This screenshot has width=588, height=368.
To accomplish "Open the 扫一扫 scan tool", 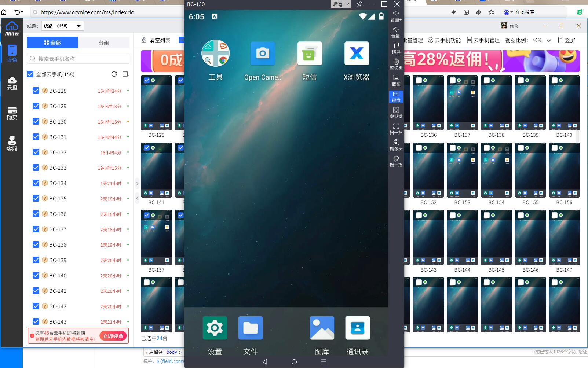I will (x=396, y=129).
